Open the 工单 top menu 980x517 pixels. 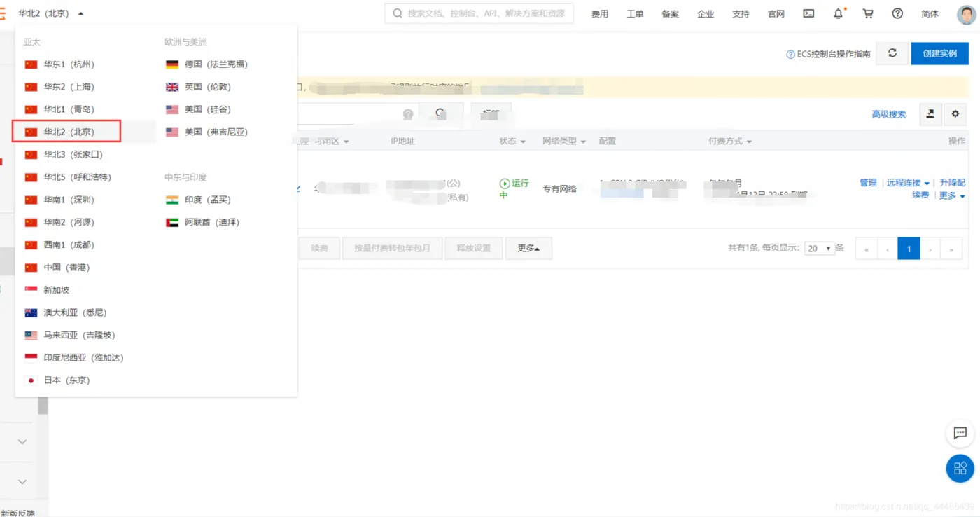coord(635,14)
